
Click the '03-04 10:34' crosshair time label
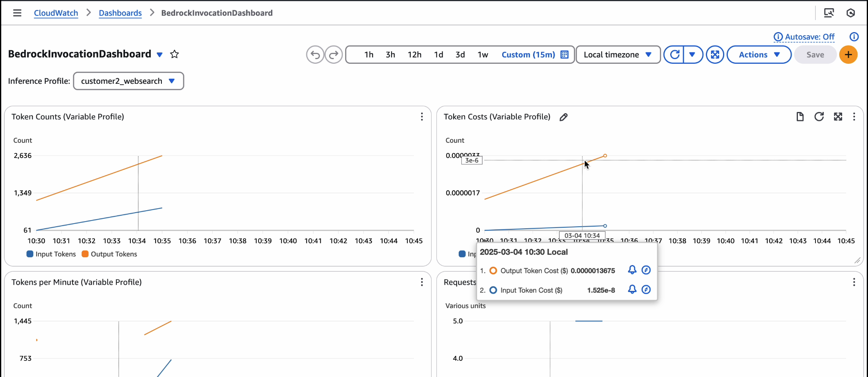pyautogui.click(x=582, y=236)
